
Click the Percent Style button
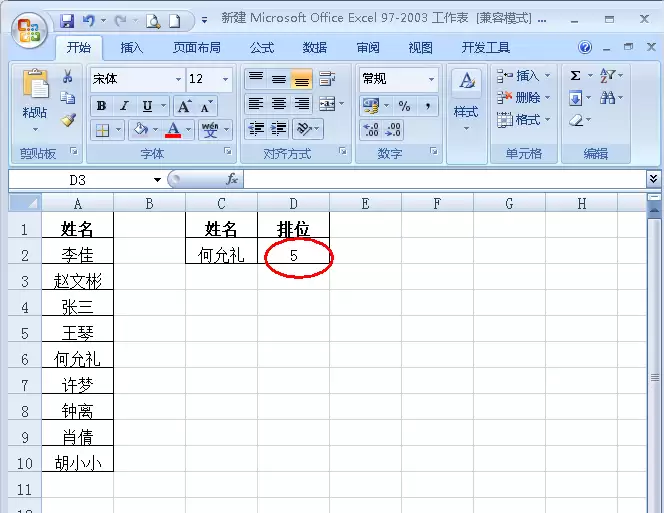[404, 106]
